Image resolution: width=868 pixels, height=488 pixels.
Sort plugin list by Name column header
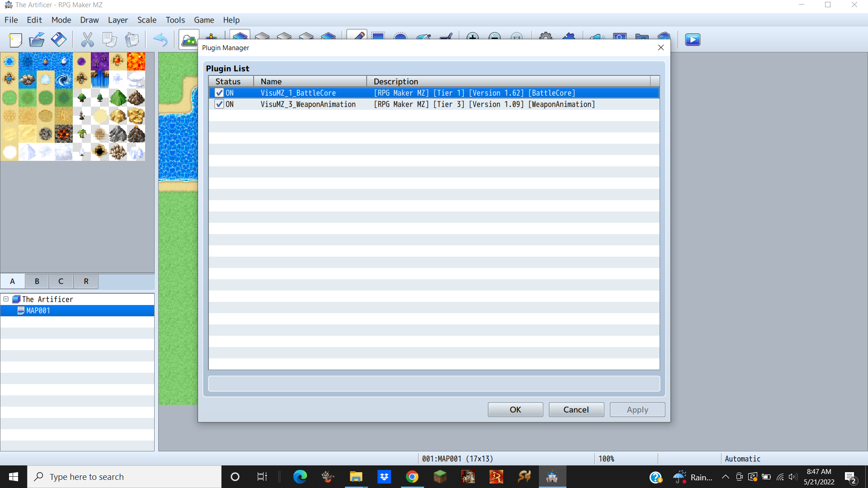point(310,81)
